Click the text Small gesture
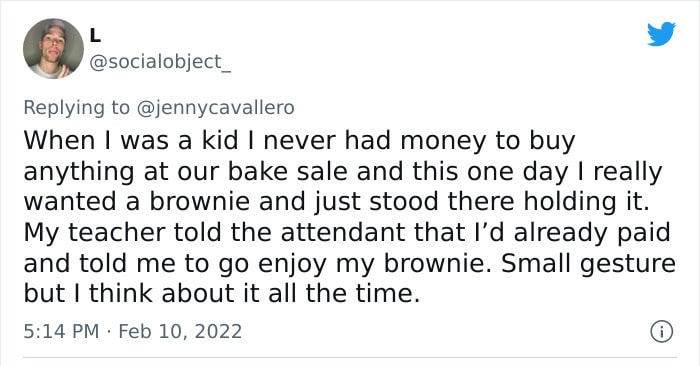 588,264
